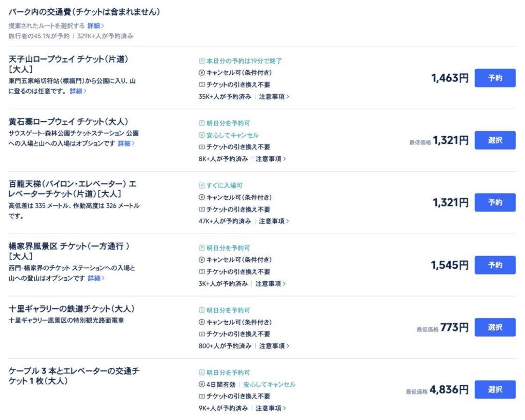Viewport: 525px width, 420px height.
Task: Open 詳細 link next to 提案されたルートを選択する
Action: click(95, 26)
